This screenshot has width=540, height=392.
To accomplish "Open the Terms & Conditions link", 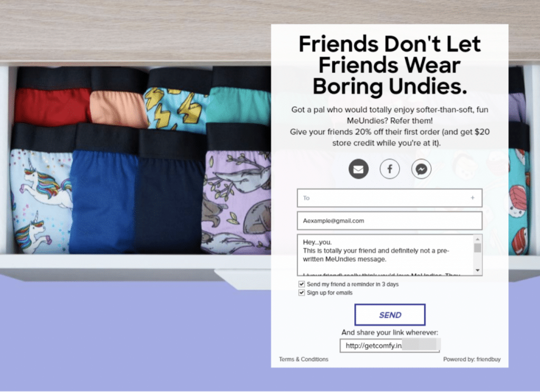I will pyautogui.click(x=303, y=359).
